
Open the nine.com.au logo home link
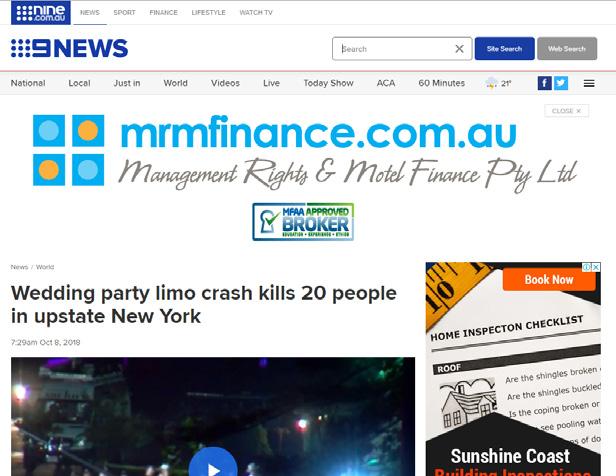point(41,13)
